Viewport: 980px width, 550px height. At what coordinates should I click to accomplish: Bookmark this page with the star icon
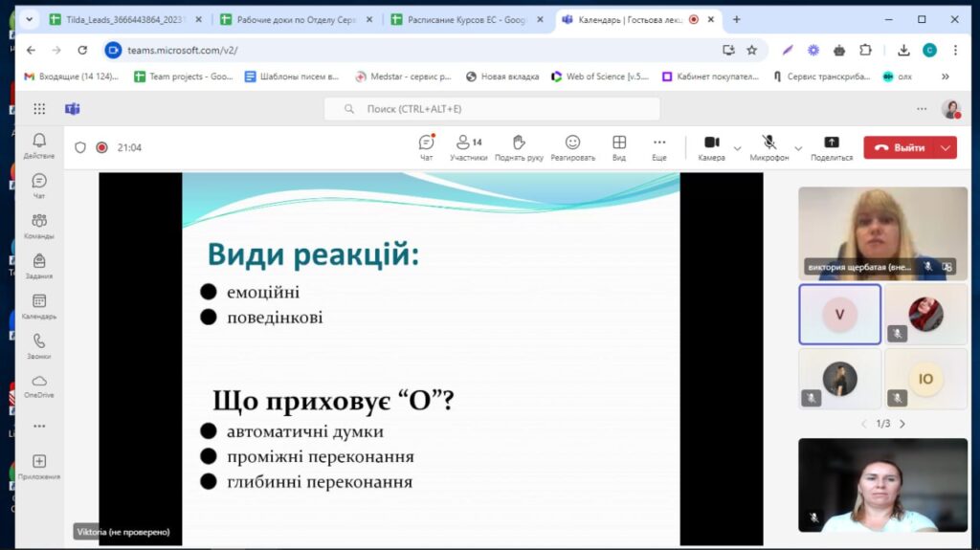point(752,50)
